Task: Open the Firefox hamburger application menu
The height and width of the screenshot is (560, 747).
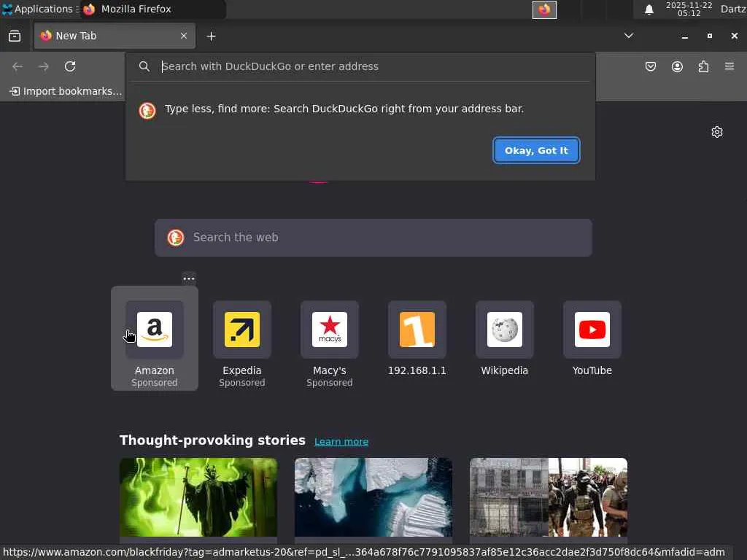Action: click(x=729, y=66)
